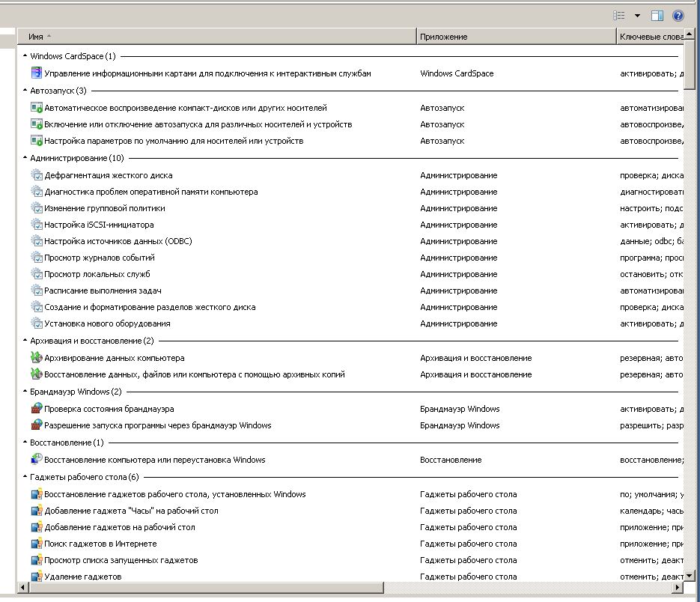700x602 pixels.
Task: Click keywords cell "календарь; часы"
Action: tap(652, 511)
